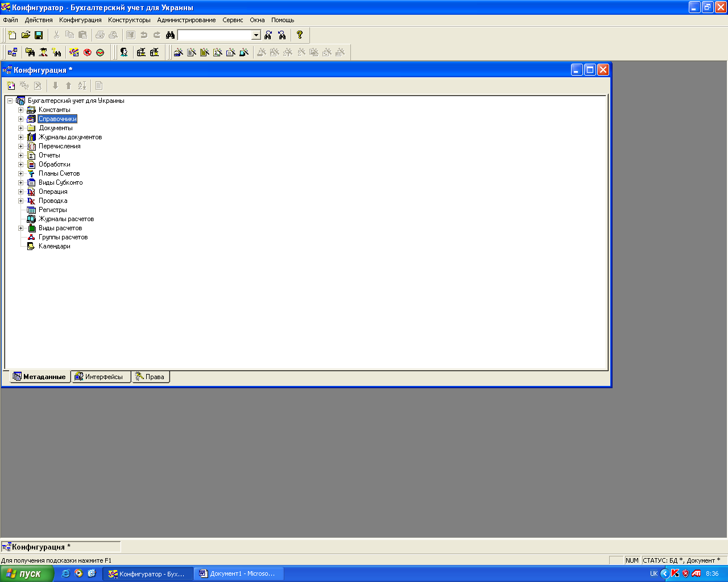
Task: Click the green icon beside Виды расчетов
Action: [31, 228]
